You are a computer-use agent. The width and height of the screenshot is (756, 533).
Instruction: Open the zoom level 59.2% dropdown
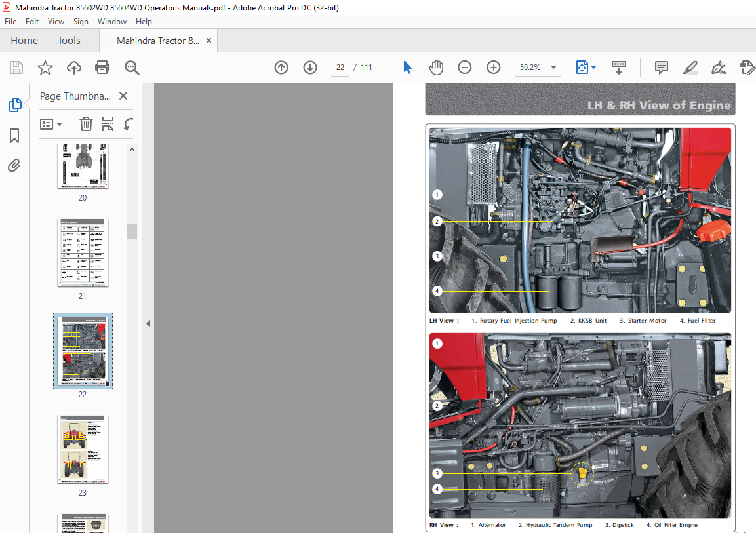tap(554, 68)
